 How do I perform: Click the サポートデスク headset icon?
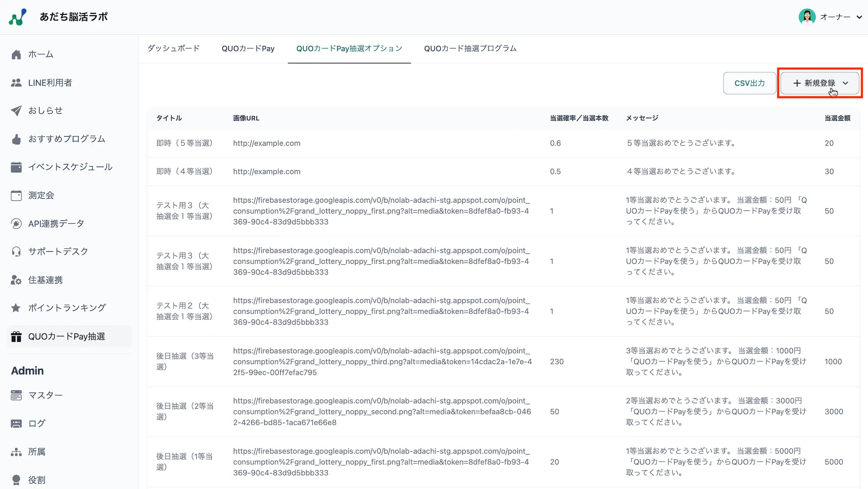point(16,252)
